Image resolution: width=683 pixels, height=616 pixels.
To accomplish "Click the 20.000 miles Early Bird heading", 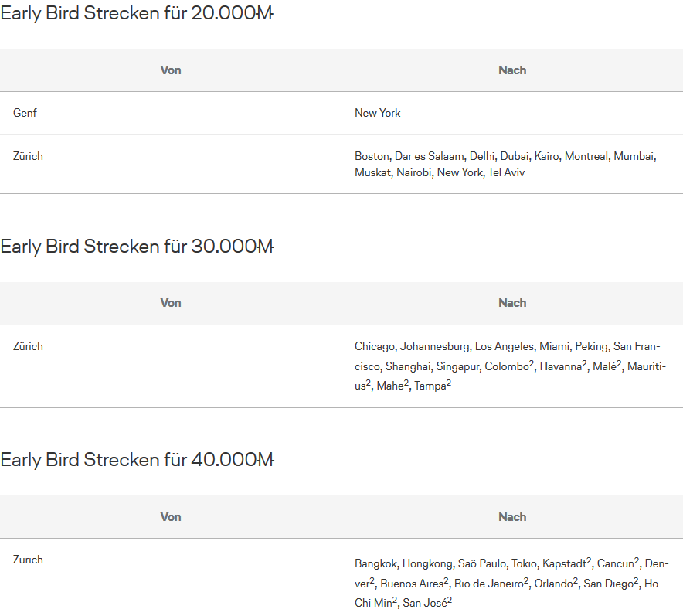I will tap(137, 13).
